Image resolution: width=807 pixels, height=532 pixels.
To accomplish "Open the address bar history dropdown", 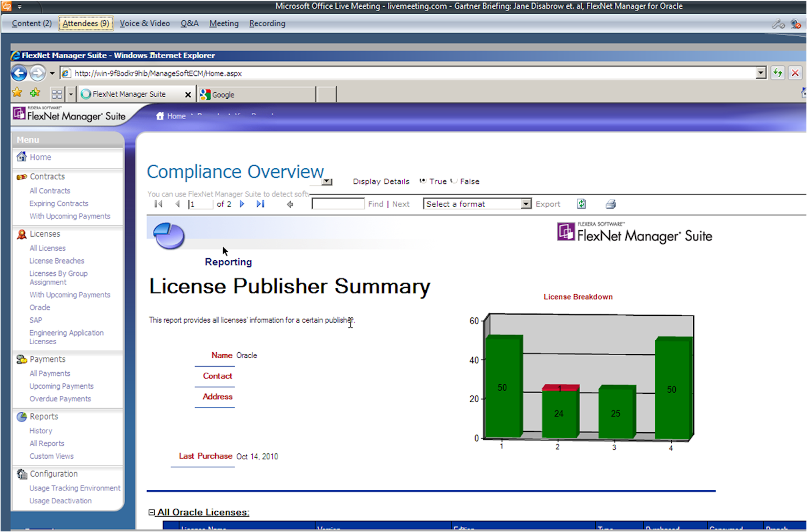I will click(x=761, y=73).
